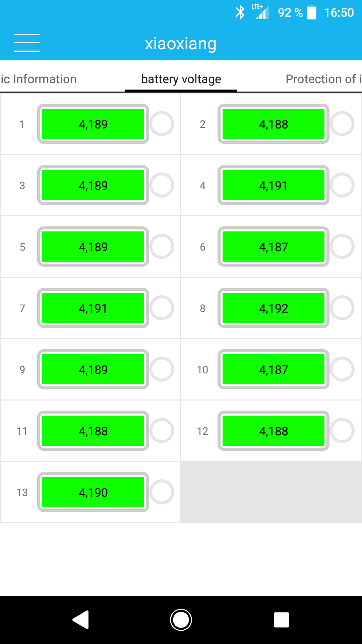Viewport: 362px width, 644px height.
Task: Open the recent apps square button
Action: [x=281, y=620]
